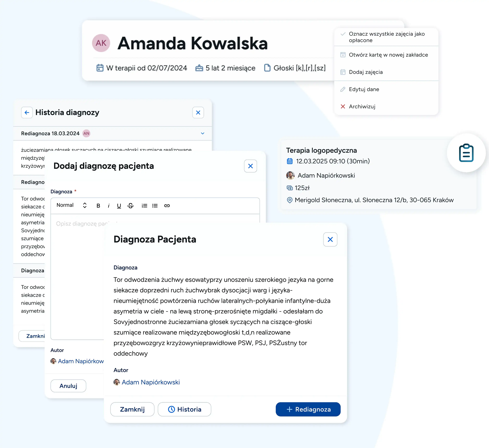Screen dimensions: 489x448
Task: Insert a hyperlink in diagnosis editor
Action: coord(167,206)
